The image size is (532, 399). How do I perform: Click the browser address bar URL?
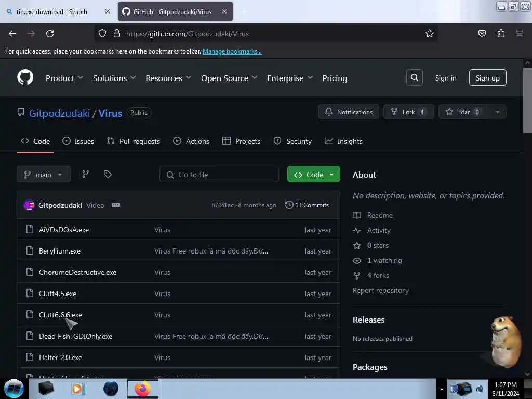click(187, 34)
